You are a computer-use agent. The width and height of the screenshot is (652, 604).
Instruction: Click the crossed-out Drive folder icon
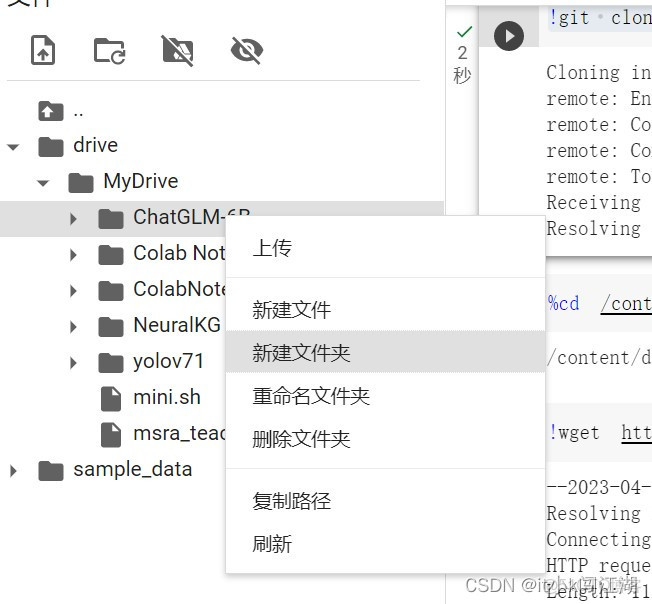(178, 51)
